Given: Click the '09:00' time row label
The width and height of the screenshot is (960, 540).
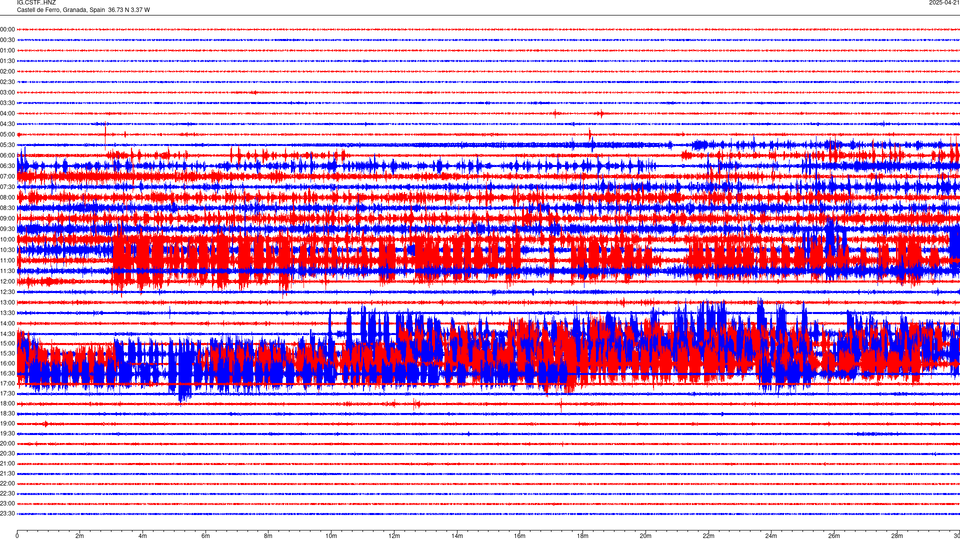Looking at the screenshot, I should pos(7,218).
